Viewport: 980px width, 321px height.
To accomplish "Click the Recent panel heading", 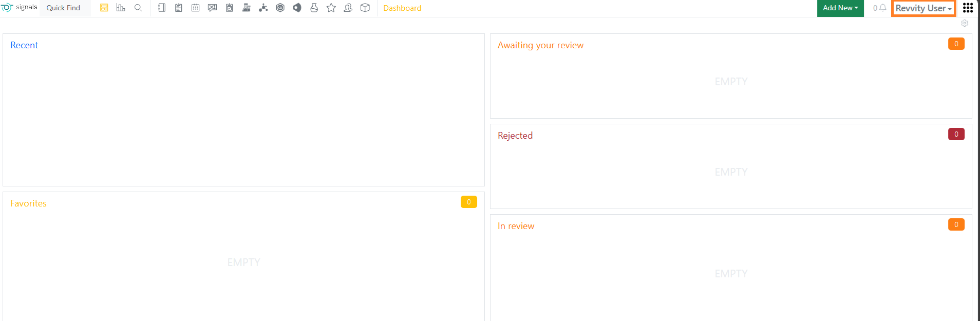I will coord(24,45).
